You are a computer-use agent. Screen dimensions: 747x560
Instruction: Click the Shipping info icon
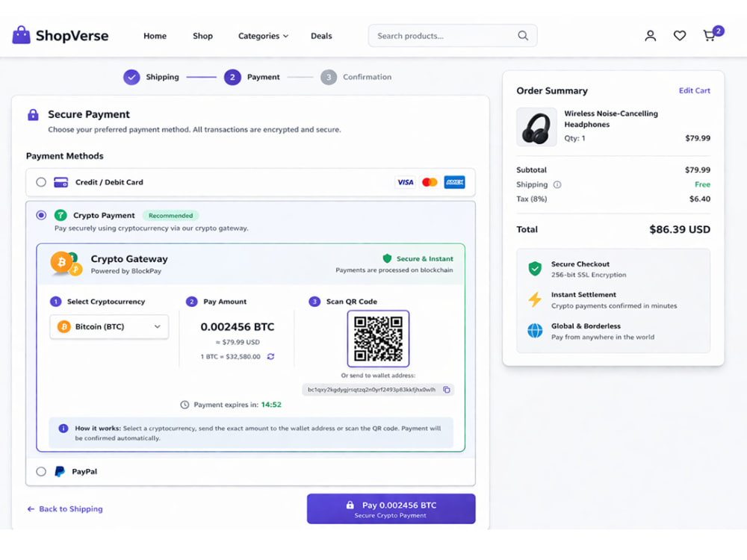click(x=557, y=184)
